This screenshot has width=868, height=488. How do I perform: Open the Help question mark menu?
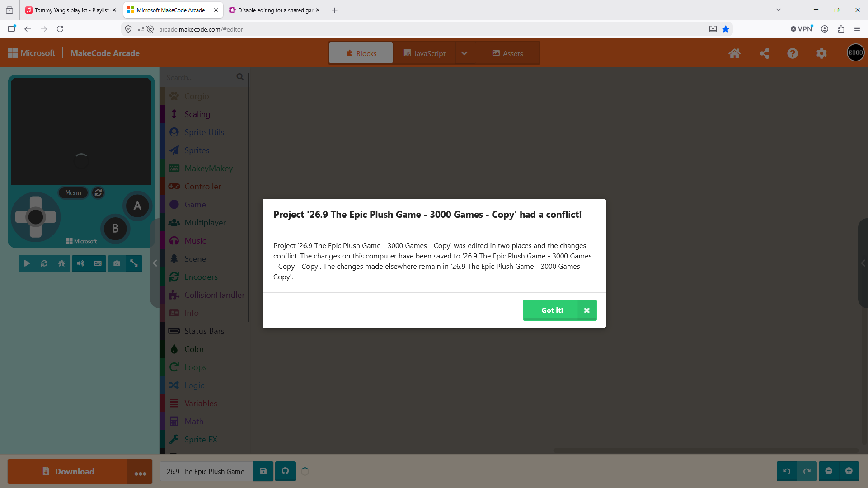[x=793, y=53]
